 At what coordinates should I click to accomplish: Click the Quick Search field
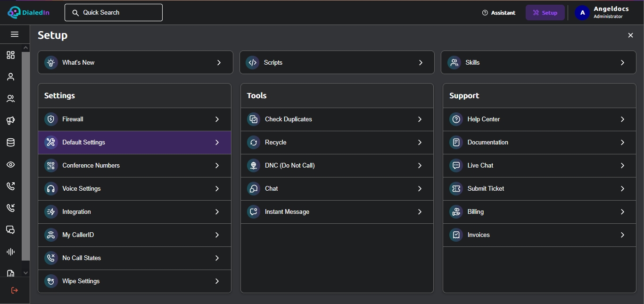[114, 13]
